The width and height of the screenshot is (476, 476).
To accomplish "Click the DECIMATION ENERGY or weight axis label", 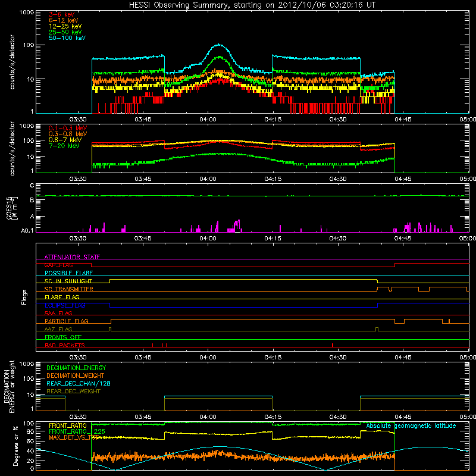I will pyautogui.click(x=10, y=386).
